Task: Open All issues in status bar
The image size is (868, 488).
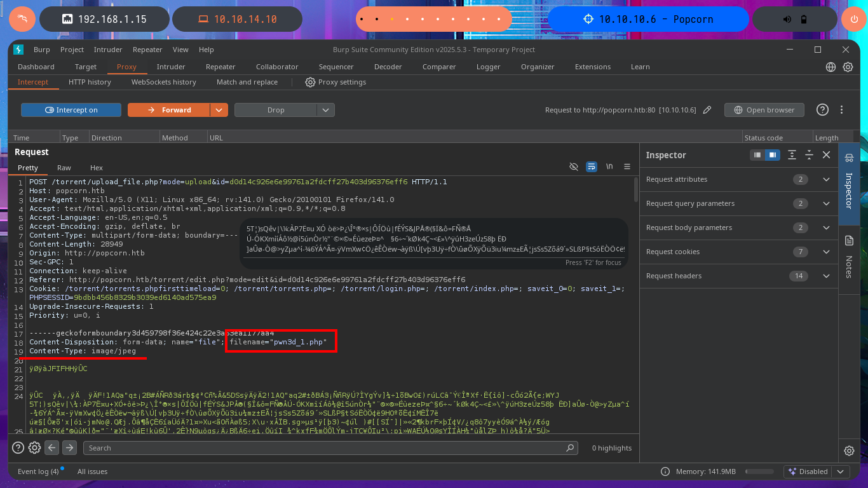Action: pos(92,471)
